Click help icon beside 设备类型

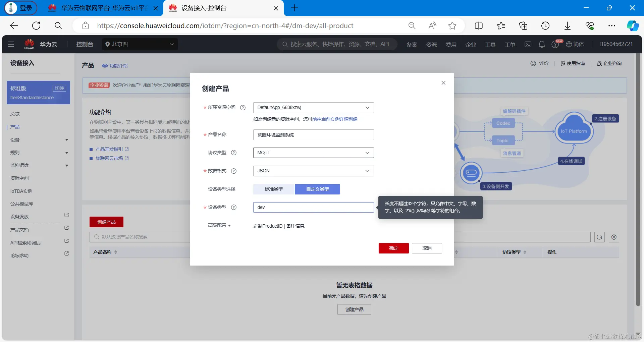[x=234, y=207]
